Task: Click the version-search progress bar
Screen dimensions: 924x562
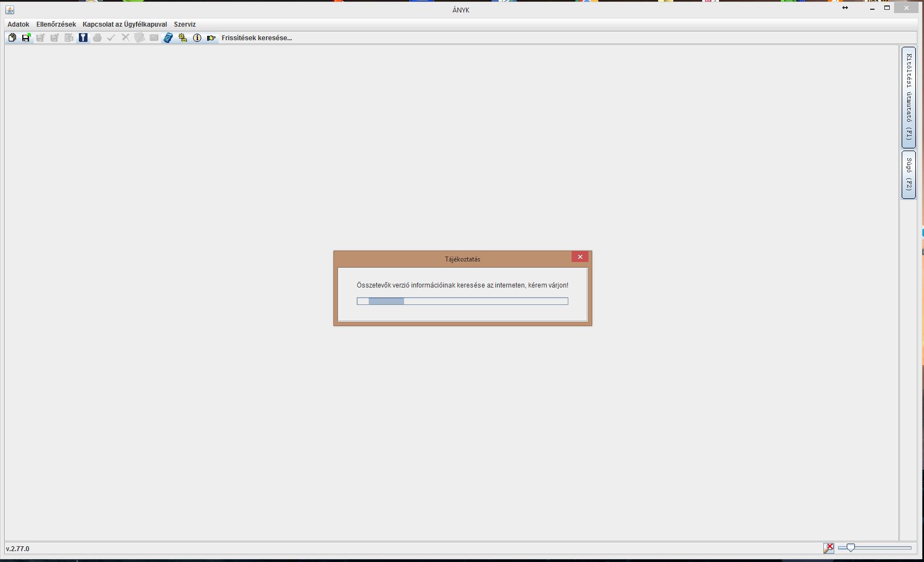Action: tap(462, 301)
